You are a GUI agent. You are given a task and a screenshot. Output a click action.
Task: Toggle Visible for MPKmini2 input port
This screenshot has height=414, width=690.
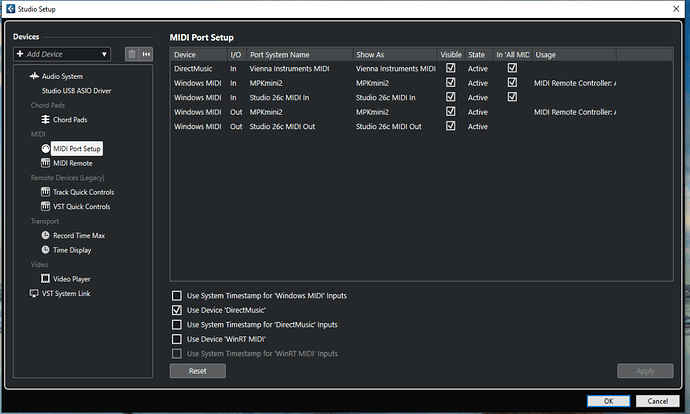click(451, 82)
